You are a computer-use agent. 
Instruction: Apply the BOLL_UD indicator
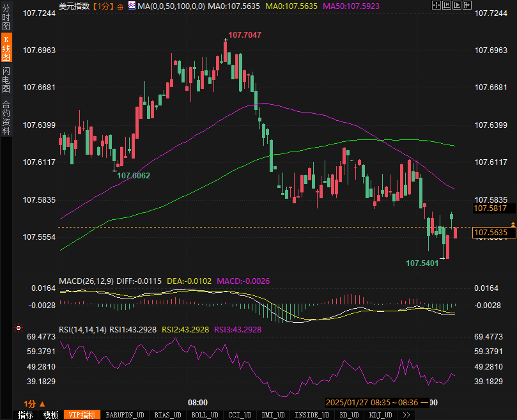204,415
